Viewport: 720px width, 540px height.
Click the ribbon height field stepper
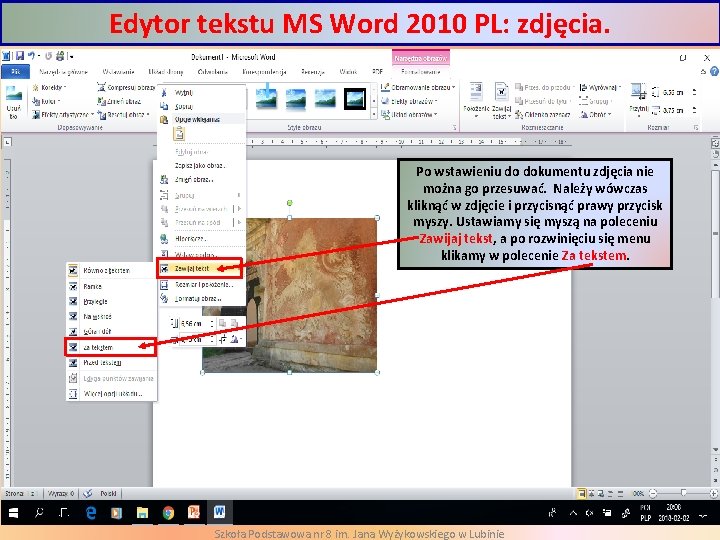[695, 92]
